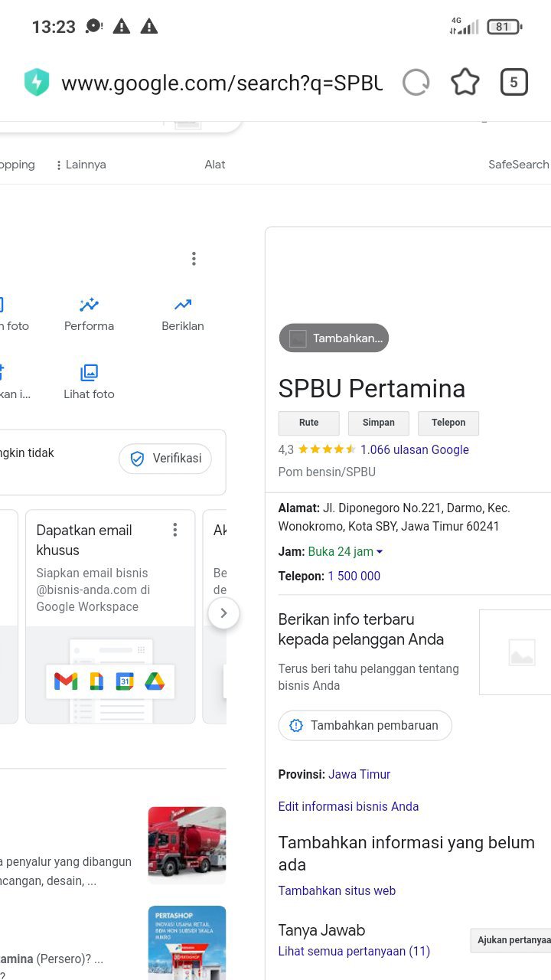
Task: Open options menu on Dapatkan email khusus card
Action: pyautogui.click(x=175, y=530)
